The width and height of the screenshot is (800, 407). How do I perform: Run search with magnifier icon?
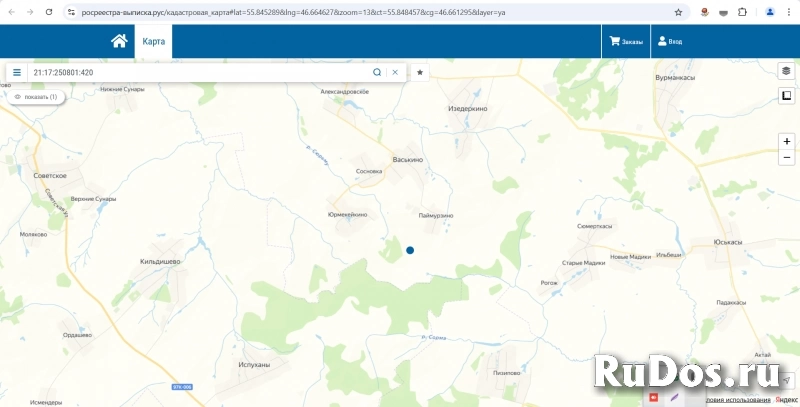click(377, 72)
